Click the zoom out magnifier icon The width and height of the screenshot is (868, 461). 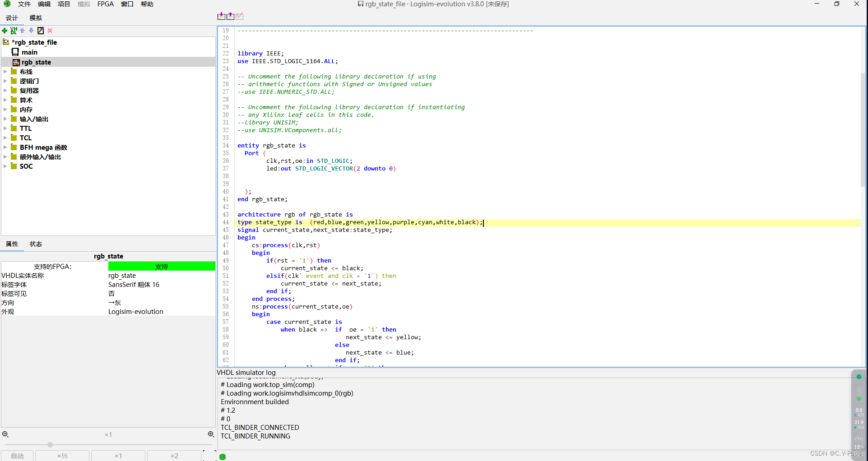point(5,434)
